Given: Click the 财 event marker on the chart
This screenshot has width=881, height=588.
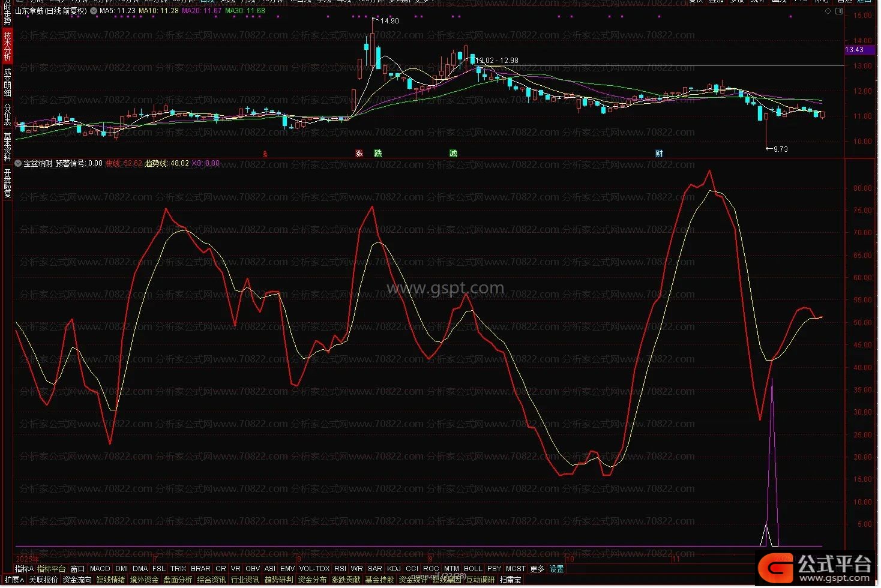Looking at the screenshot, I should 659,154.
